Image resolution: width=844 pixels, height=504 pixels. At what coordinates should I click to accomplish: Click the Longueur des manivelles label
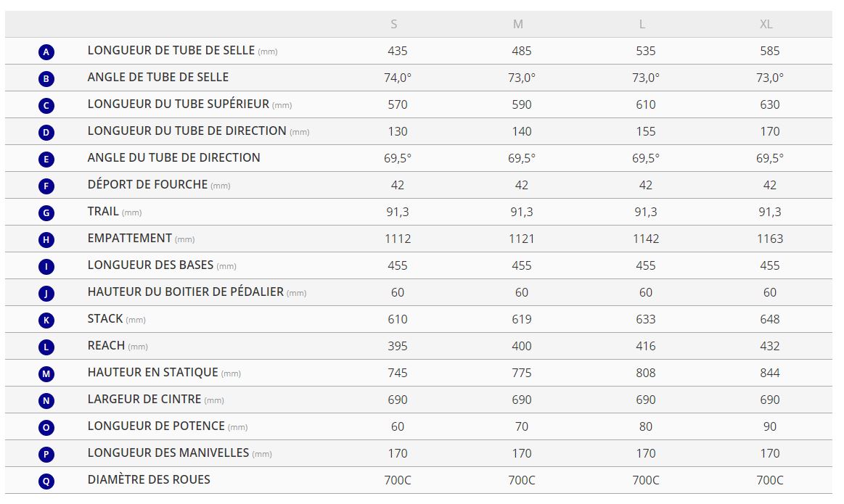(x=168, y=453)
